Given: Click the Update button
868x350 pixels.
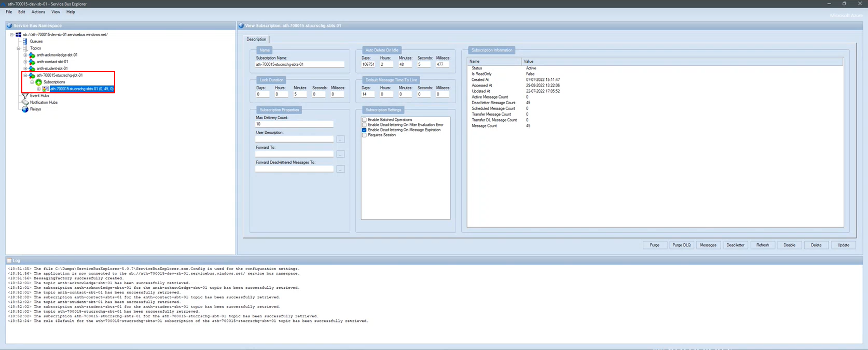Looking at the screenshot, I should 844,245.
